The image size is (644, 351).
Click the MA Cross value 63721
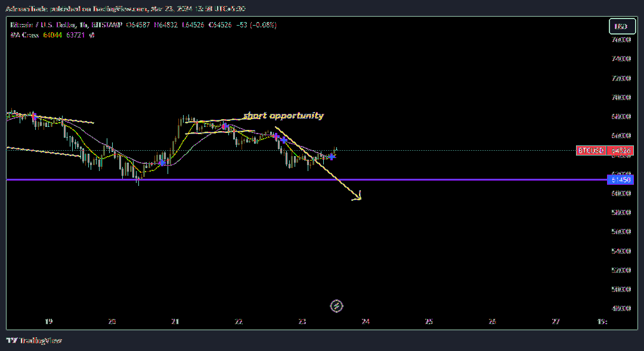tap(76, 35)
